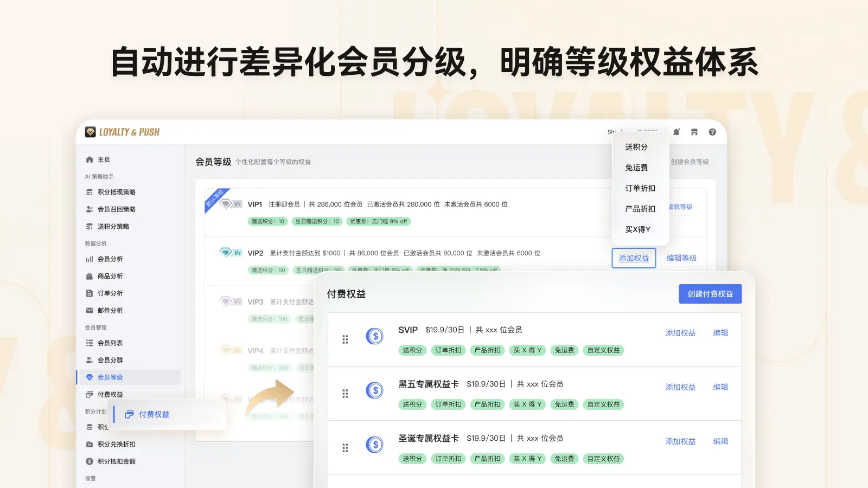Click the 付费权益 flyout menu item
Image resolution: width=868 pixels, height=488 pixels.
[155, 414]
